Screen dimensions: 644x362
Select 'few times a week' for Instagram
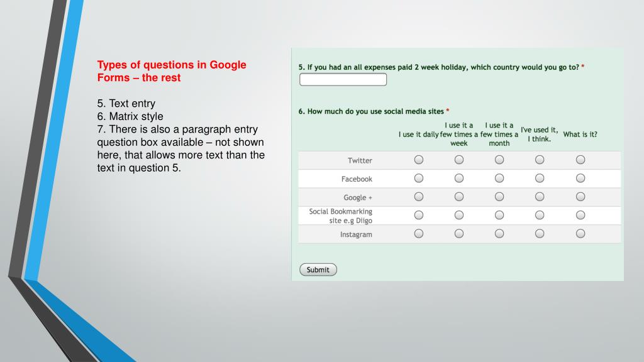point(458,234)
